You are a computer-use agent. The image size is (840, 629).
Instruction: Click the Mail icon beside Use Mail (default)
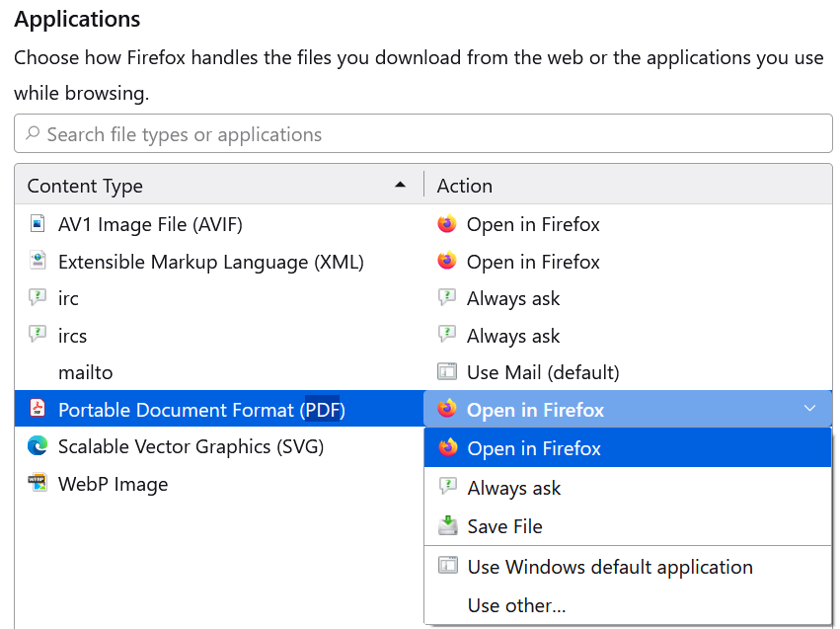447,372
